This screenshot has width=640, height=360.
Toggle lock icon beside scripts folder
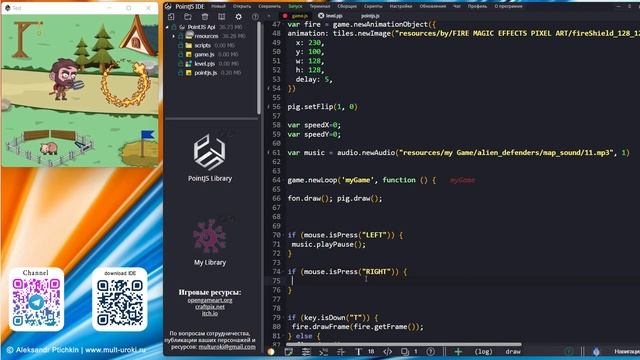point(180,45)
